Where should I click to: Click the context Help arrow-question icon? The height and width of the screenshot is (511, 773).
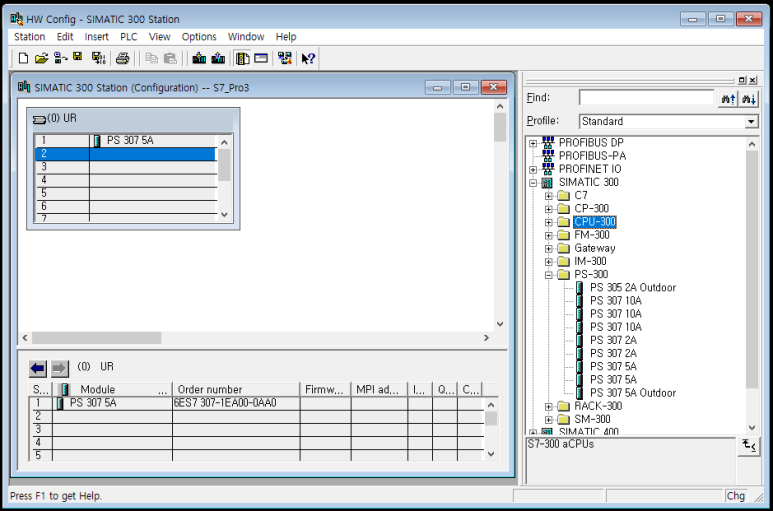[x=308, y=58]
